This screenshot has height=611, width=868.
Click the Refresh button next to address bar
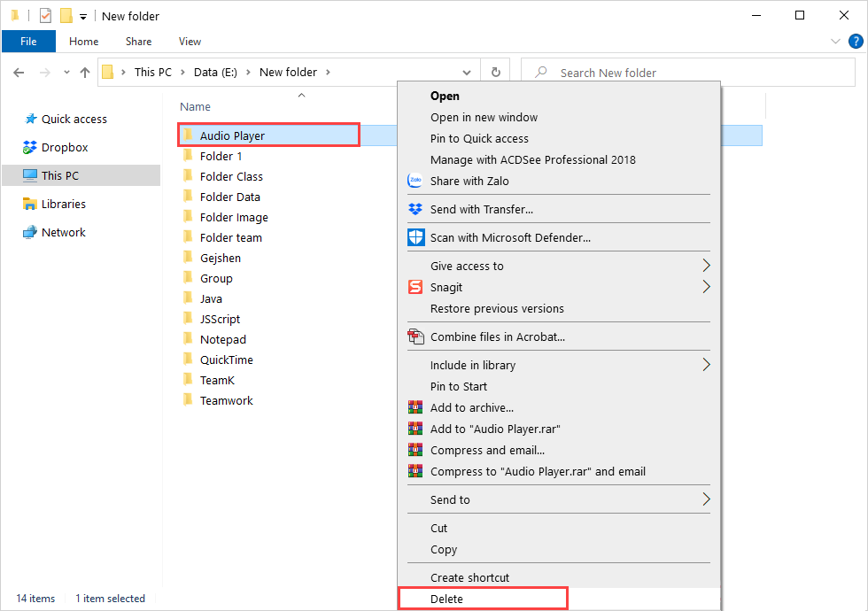[496, 73]
